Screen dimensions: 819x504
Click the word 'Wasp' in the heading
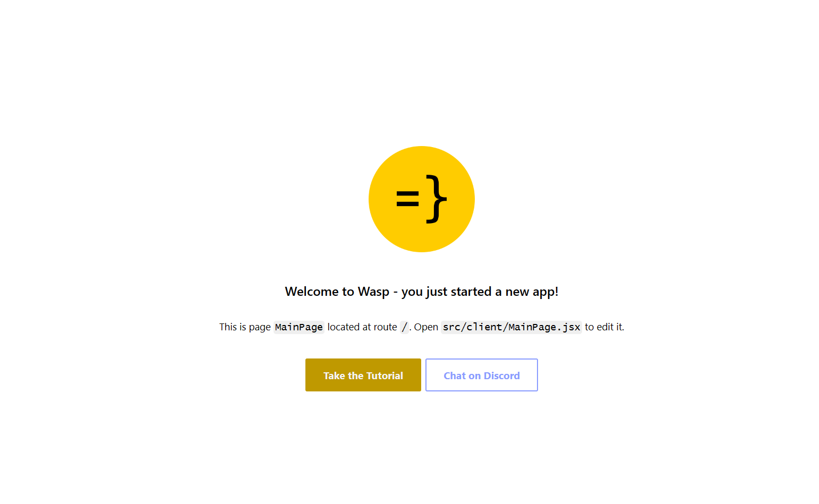click(373, 292)
